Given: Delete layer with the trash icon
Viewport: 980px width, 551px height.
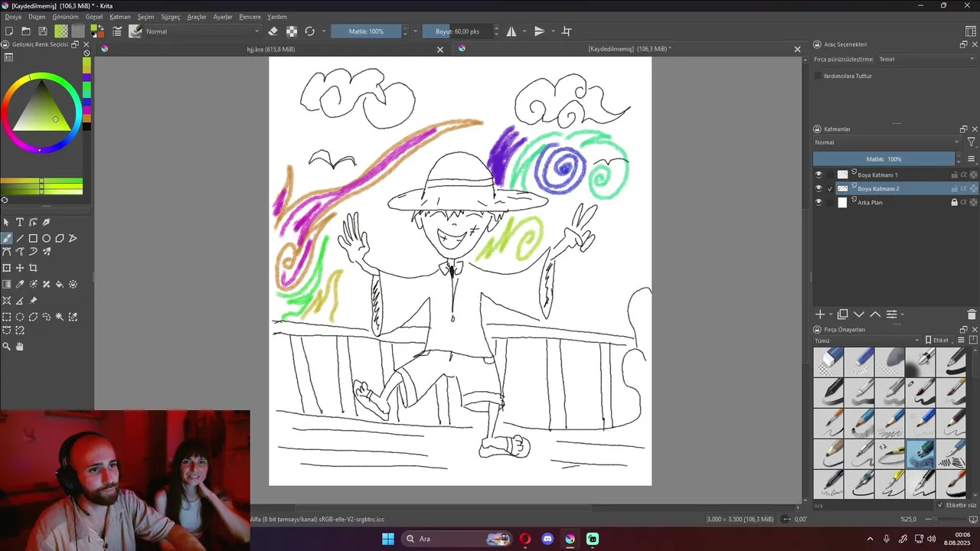Looking at the screenshot, I should 972,315.
